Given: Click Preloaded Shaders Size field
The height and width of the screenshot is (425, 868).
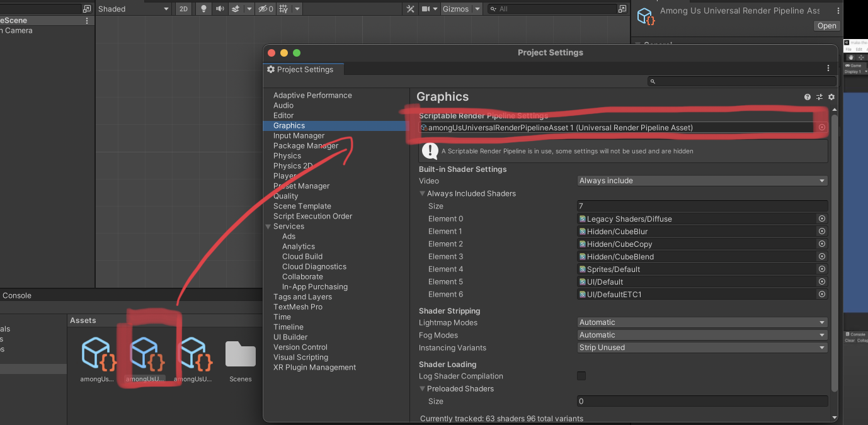Looking at the screenshot, I should click(702, 401).
